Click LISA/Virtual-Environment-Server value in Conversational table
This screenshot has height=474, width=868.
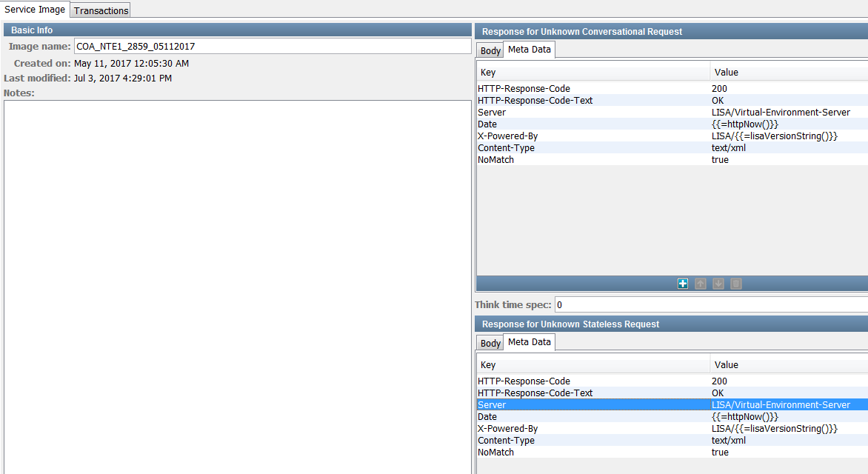point(781,113)
